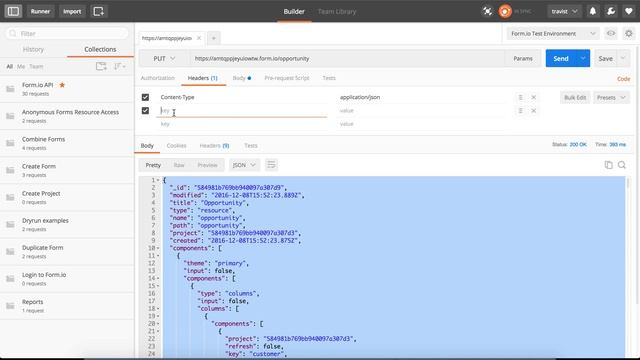Image resolution: width=640 pixels, height=360 pixels.
Task: Click the Import button
Action: (x=72, y=11)
